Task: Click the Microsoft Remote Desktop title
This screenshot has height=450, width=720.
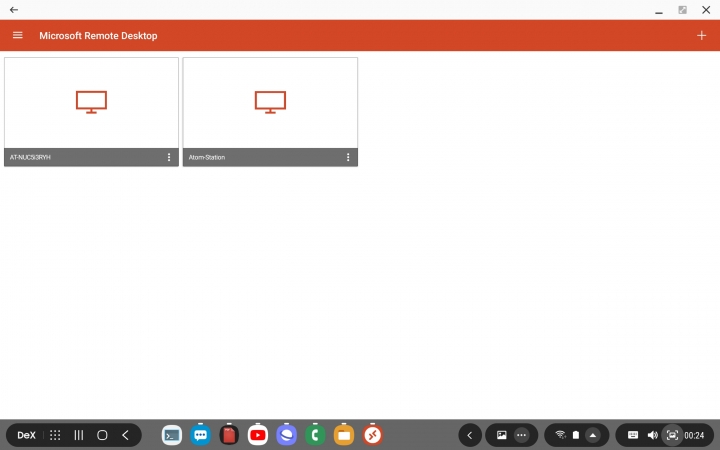Action: pos(98,35)
